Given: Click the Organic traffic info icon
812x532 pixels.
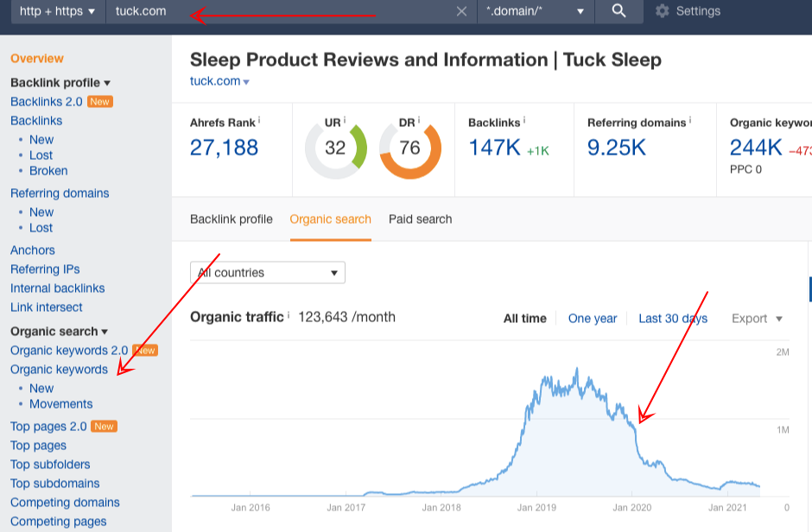Looking at the screenshot, I should tap(289, 314).
